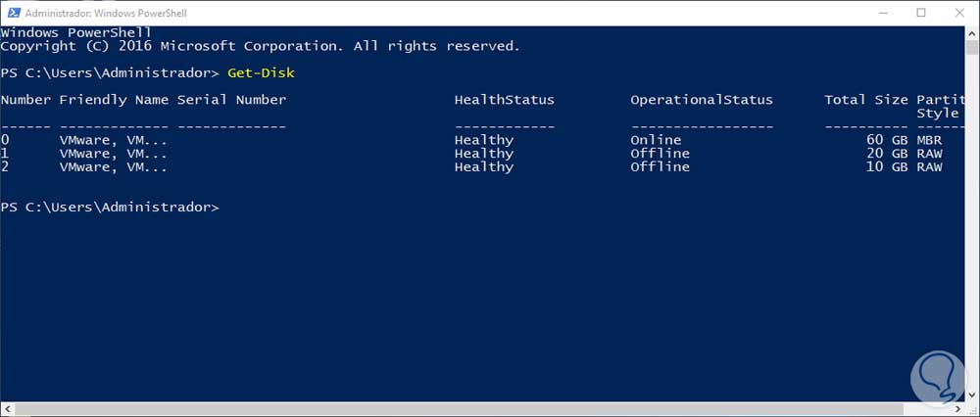Screen dimensions: 980x417
Task: Click the Offline status of disk 1
Action: [x=660, y=154]
